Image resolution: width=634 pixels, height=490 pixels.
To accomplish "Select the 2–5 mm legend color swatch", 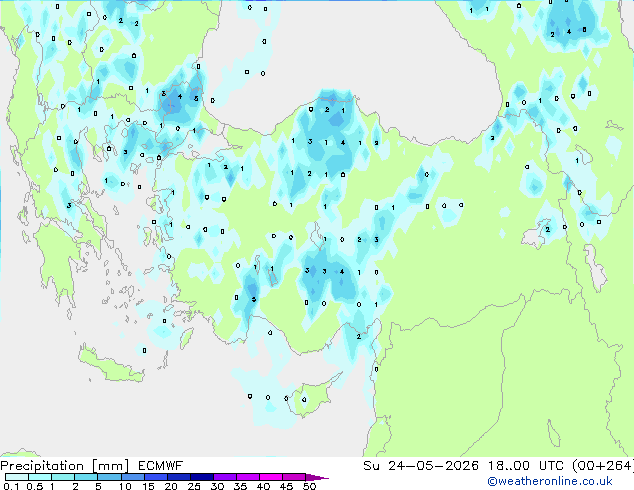I will (x=86, y=477).
